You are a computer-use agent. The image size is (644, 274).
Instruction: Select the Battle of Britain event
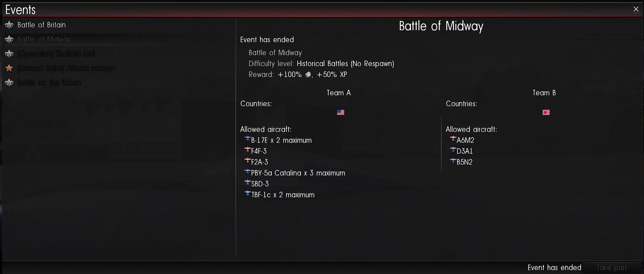click(x=42, y=25)
